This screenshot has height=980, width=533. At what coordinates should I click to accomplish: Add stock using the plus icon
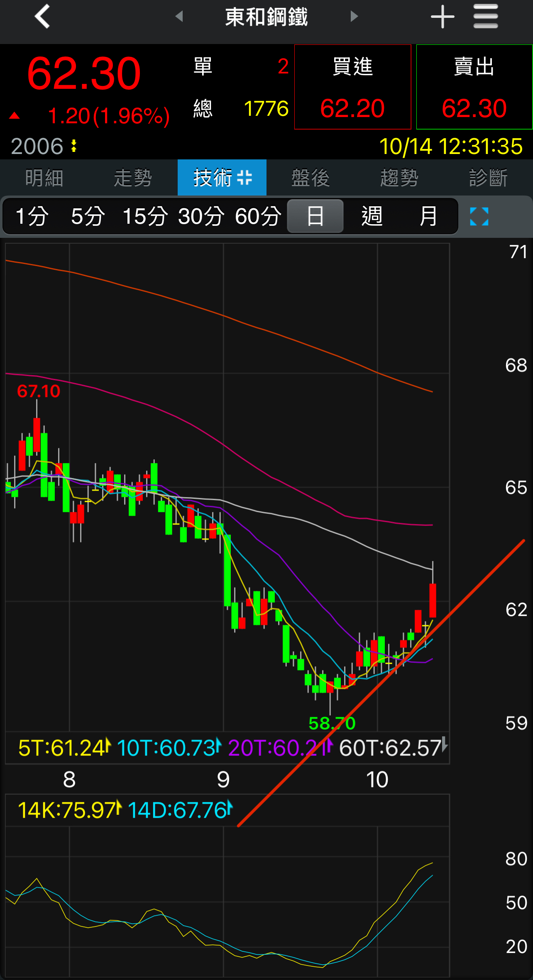tap(442, 17)
